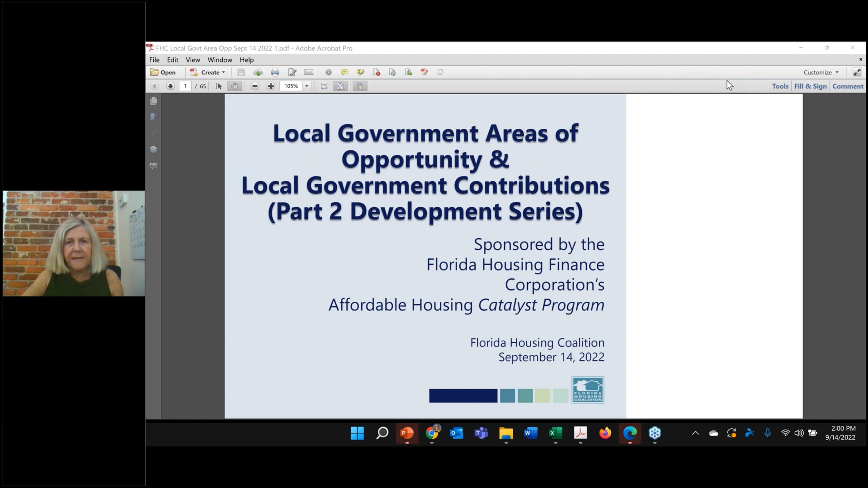Open Firefox from taskbar
This screenshot has width=868, height=488.
point(605,433)
